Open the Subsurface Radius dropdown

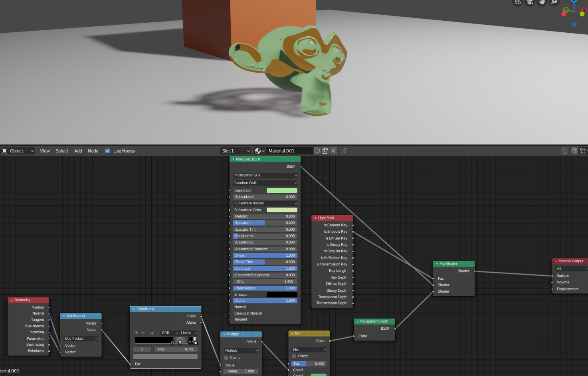[x=265, y=203]
